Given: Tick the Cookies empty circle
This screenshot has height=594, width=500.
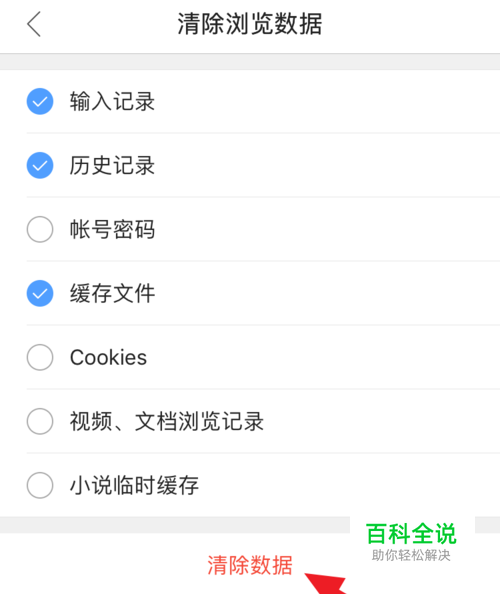Looking at the screenshot, I should 40,357.
